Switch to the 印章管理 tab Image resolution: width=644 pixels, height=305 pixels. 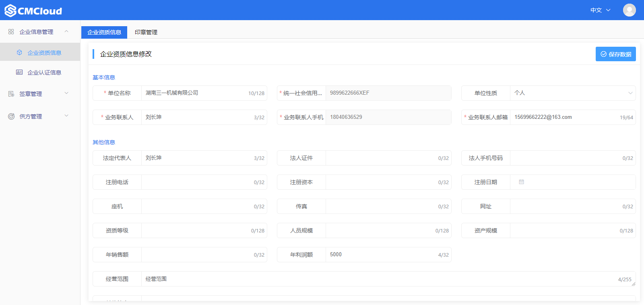pos(146,32)
